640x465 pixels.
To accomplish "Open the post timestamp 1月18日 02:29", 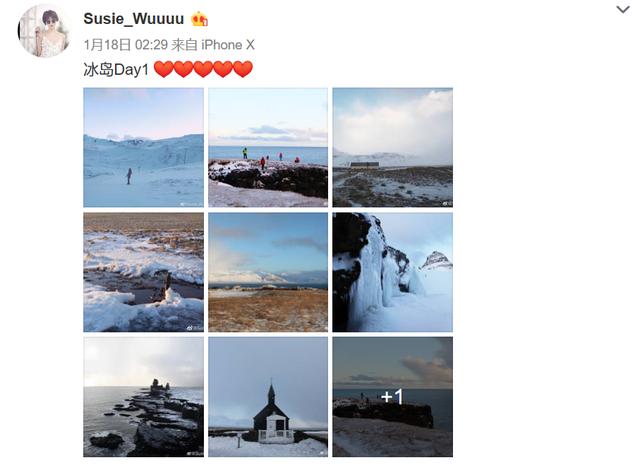I will [126, 44].
